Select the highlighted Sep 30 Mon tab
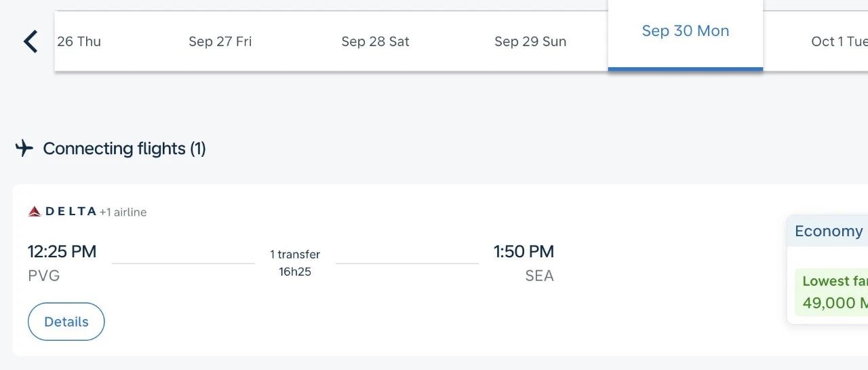The image size is (868, 370). pyautogui.click(x=685, y=31)
